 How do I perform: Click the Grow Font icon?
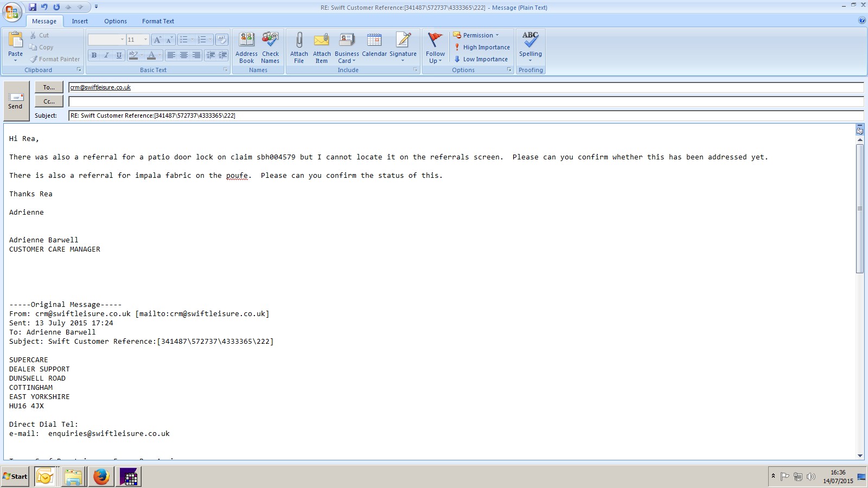(157, 40)
